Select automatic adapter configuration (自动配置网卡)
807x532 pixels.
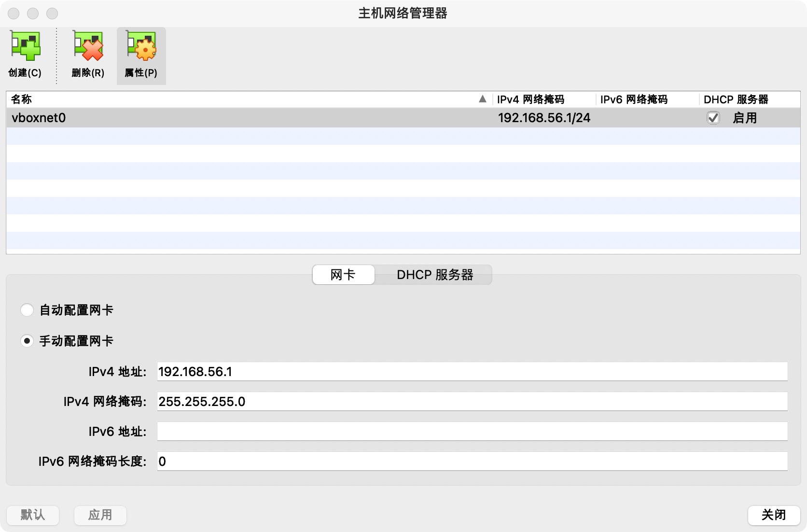(27, 310)
